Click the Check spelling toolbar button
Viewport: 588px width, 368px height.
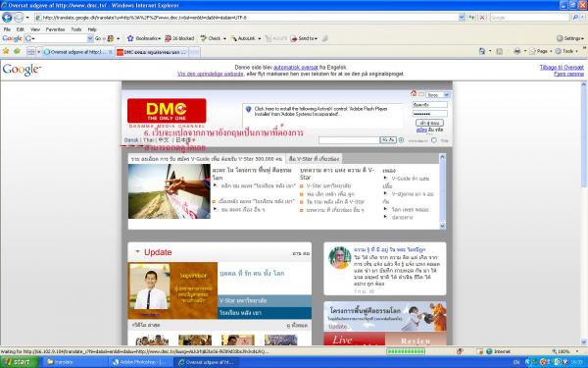213,38
